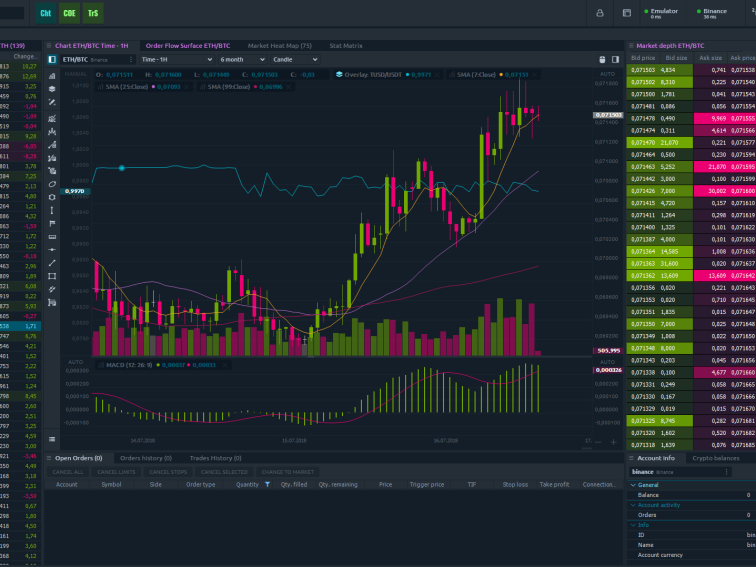Remove the SMA (99:Close) indicator
The height and width of the screenshot is (567, 756).
[288, 87]
